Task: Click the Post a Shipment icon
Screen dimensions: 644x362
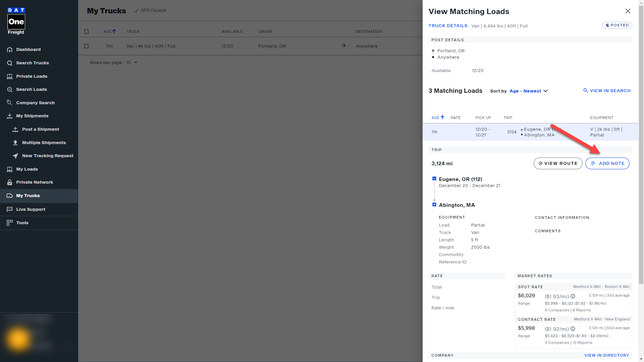Action: [x=15, y=129]
